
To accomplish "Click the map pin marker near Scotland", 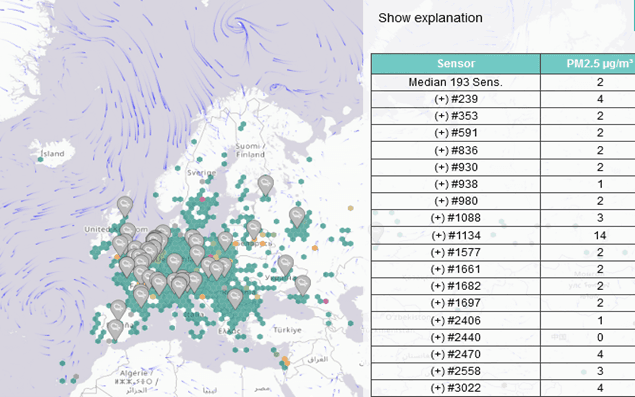I will [125, 207].
